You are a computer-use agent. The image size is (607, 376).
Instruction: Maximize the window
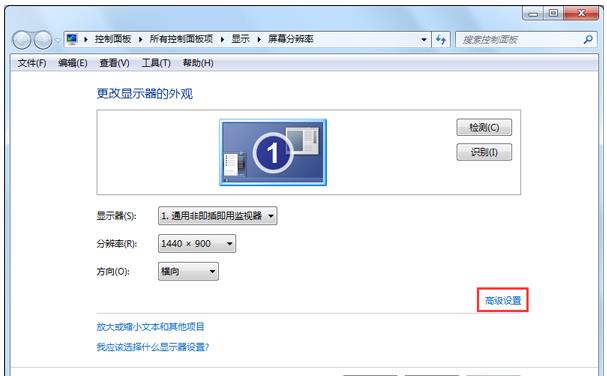[554, 14]
